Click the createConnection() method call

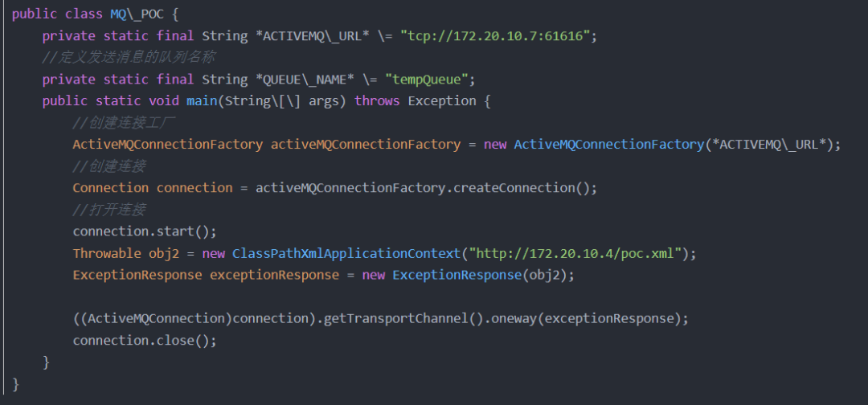[x=522, y=188]
